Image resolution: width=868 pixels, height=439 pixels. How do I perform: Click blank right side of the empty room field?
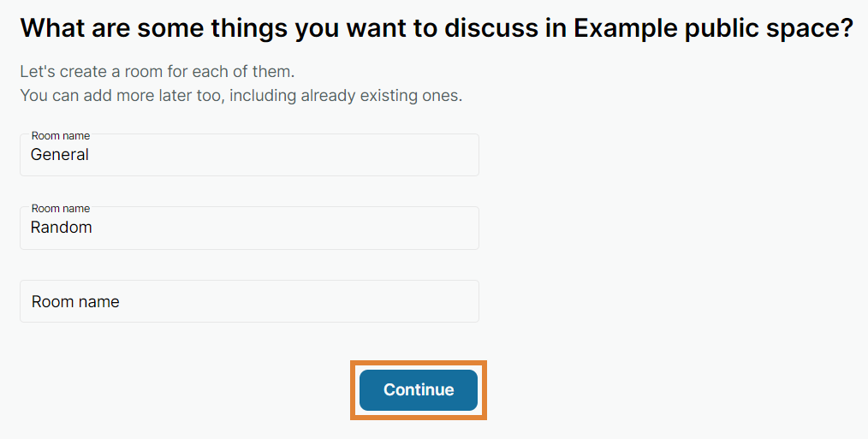tap(385, 301)
